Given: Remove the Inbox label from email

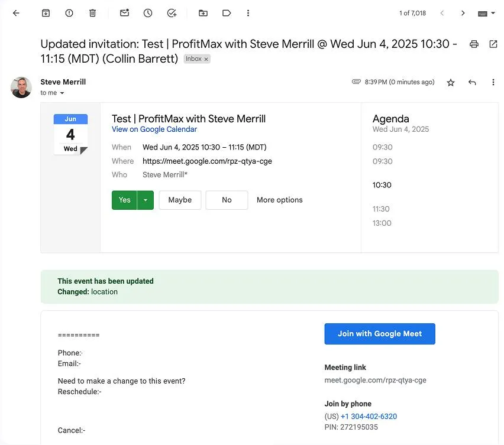Looking at the screenshot, I should click(x=206, y=59).
